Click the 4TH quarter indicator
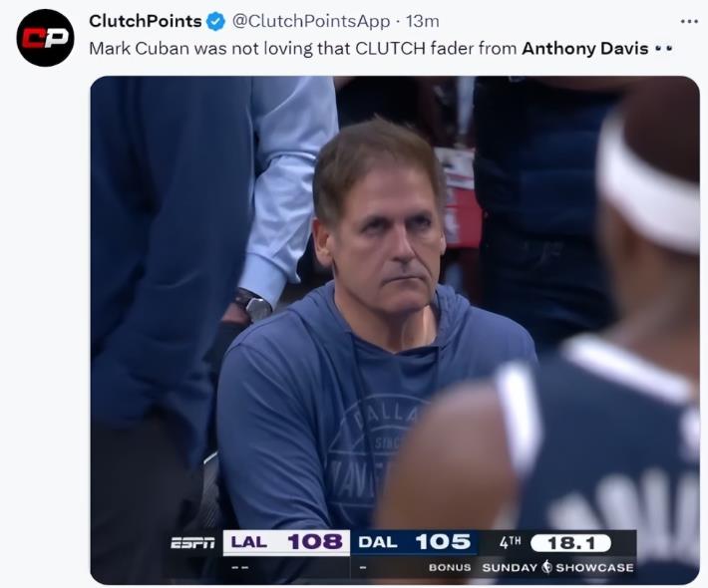The image size is (708, 588). tap(511, 543)
